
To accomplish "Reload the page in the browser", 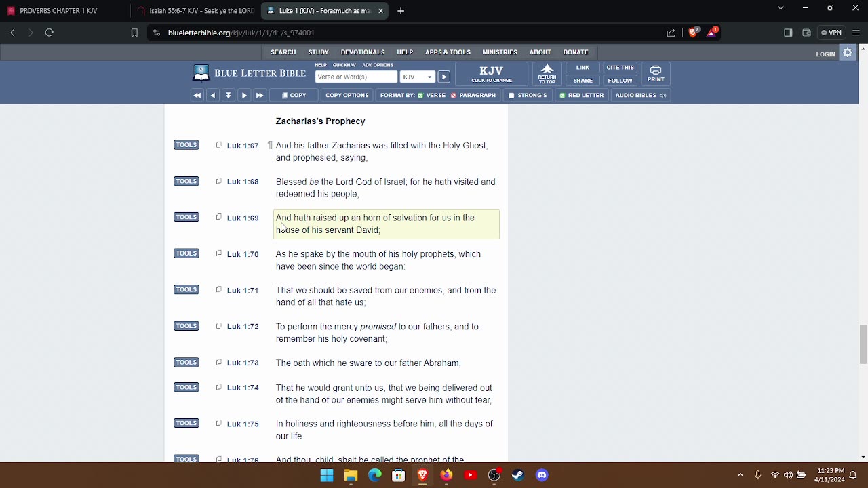I will 49,33.
